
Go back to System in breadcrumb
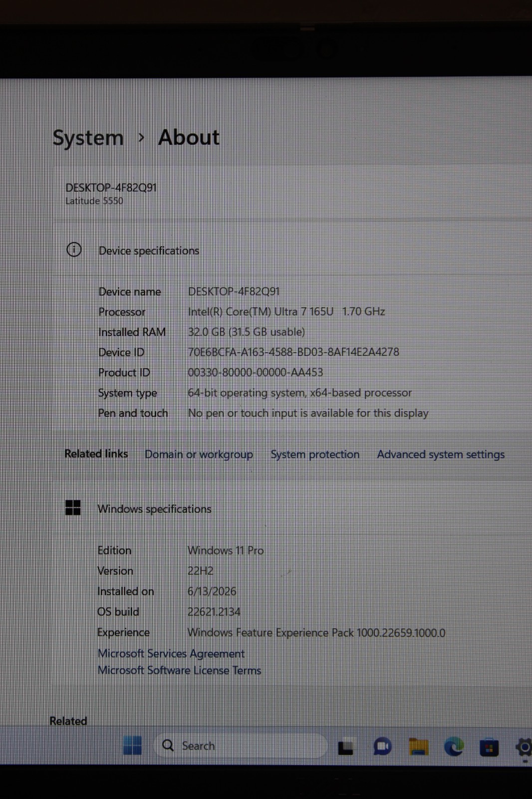pos(88,138)
